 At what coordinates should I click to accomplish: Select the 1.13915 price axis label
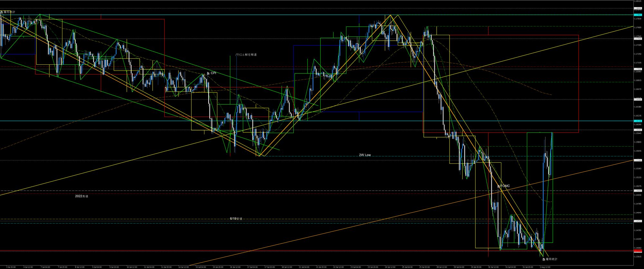coord(638,257)
